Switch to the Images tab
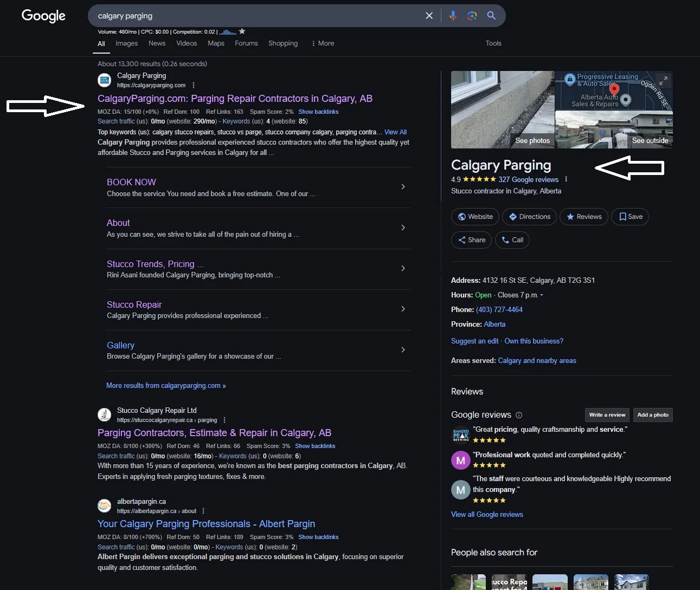Screen dimensions: 700x590 [126, 43]
